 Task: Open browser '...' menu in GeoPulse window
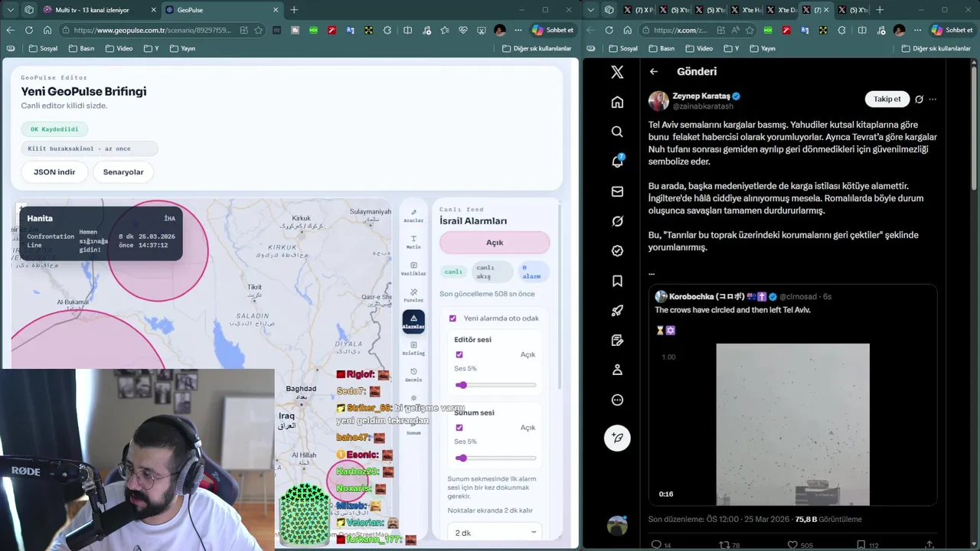tap(518, 31)
